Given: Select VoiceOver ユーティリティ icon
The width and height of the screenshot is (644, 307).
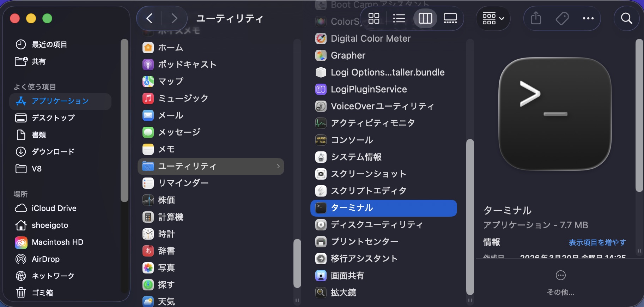Looking at the screenshot, I should click(321, 106).
